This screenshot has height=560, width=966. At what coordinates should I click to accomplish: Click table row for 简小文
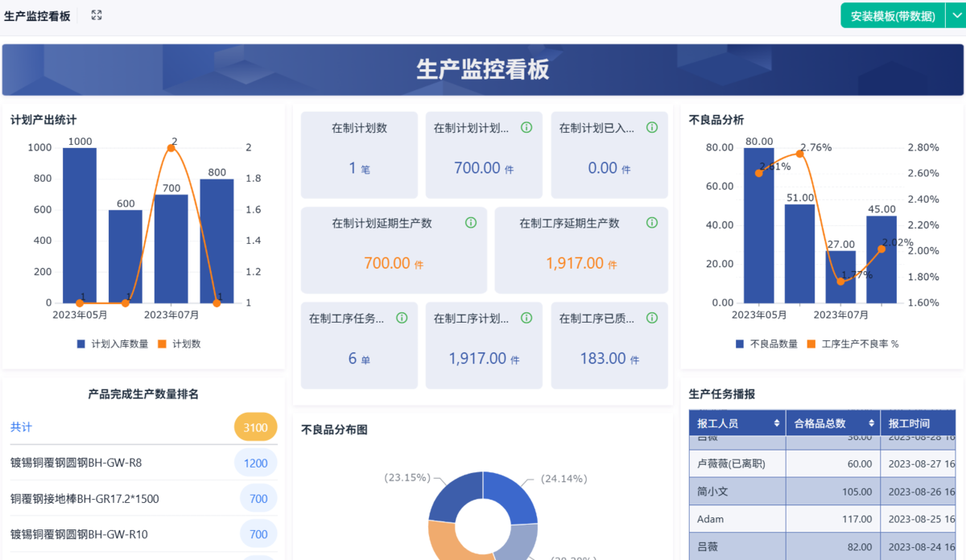tap(822, 492)
